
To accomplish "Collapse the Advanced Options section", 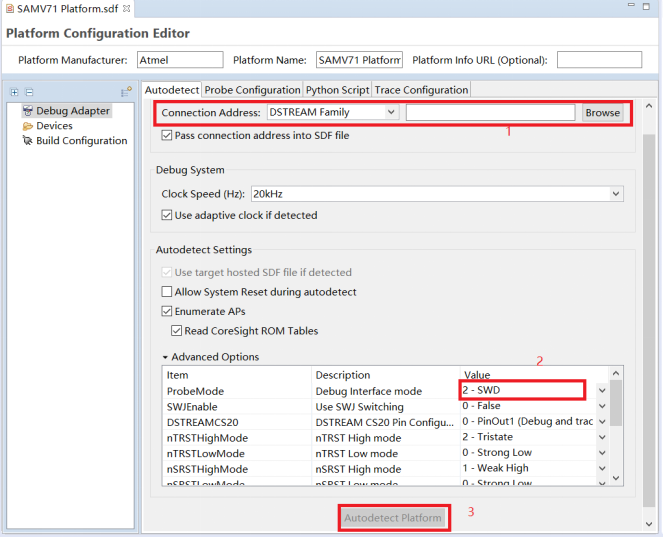I will (x=166, y=357).
